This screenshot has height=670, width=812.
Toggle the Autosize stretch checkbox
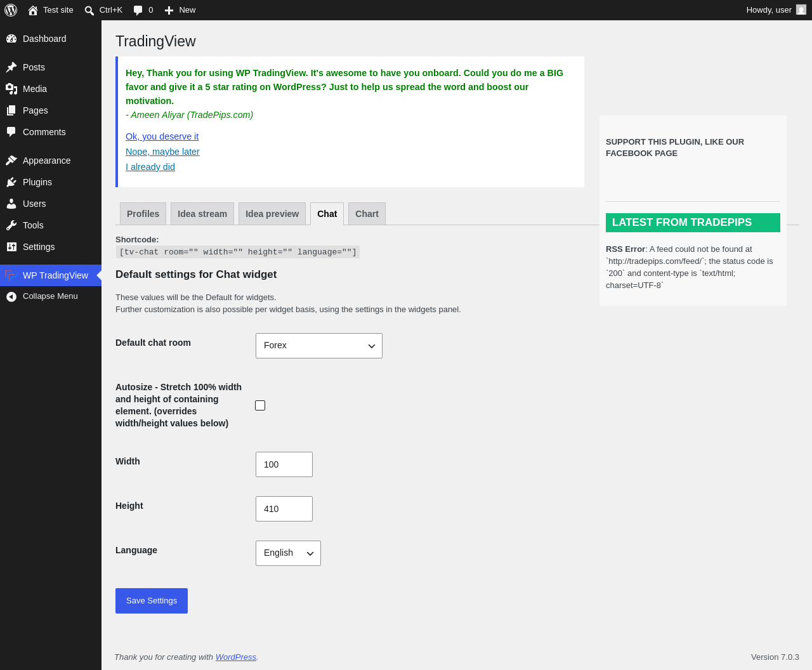click(x=260, y=405)
